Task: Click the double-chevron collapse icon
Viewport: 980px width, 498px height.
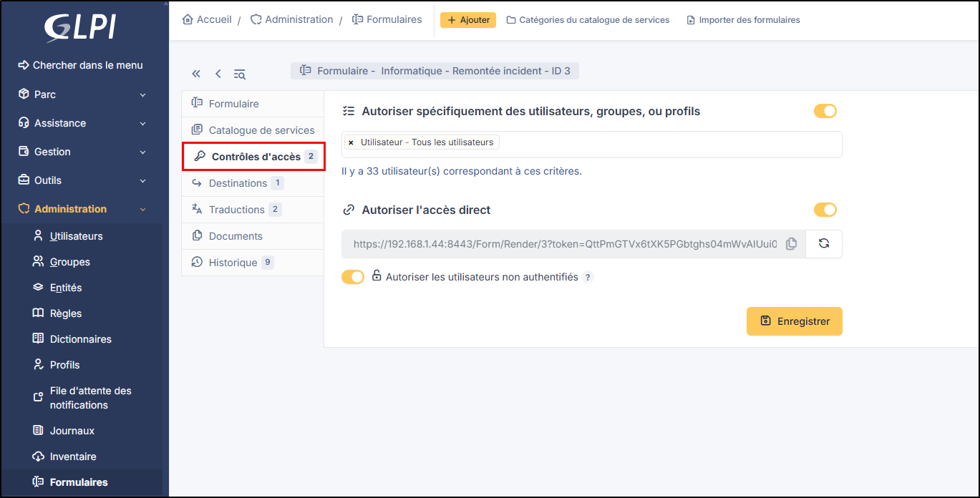Action: tap(196, 74)
